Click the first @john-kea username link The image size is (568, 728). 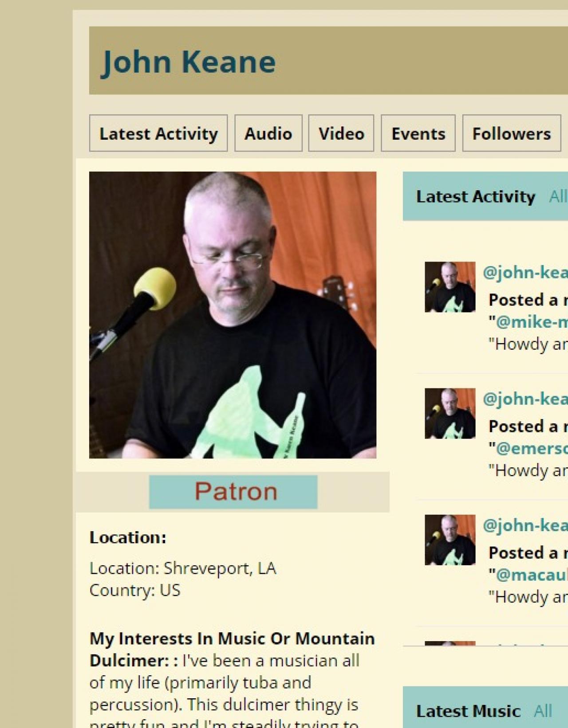[x=525, y=272]
